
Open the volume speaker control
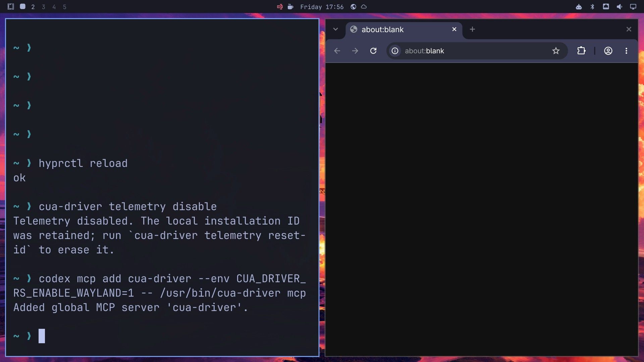point(619,7)
